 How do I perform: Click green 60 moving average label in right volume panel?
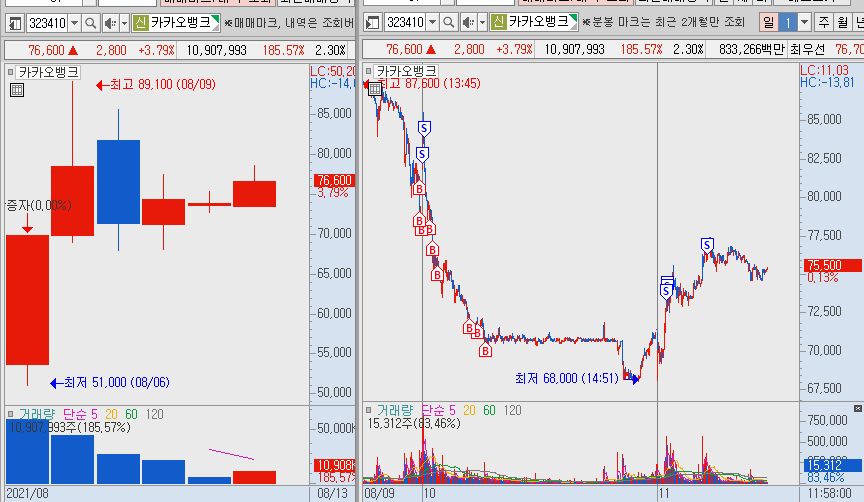489,410
